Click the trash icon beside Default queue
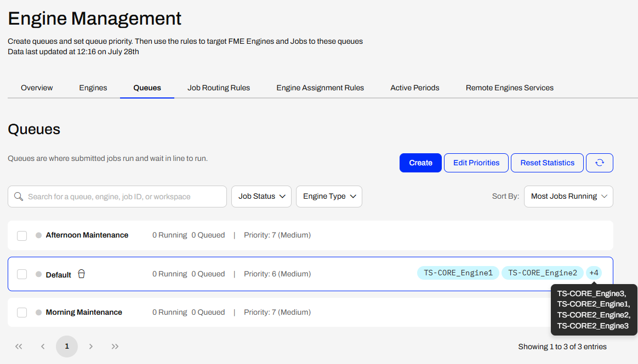638x364 pixels. pyautogui.click(x=81, y=274)
